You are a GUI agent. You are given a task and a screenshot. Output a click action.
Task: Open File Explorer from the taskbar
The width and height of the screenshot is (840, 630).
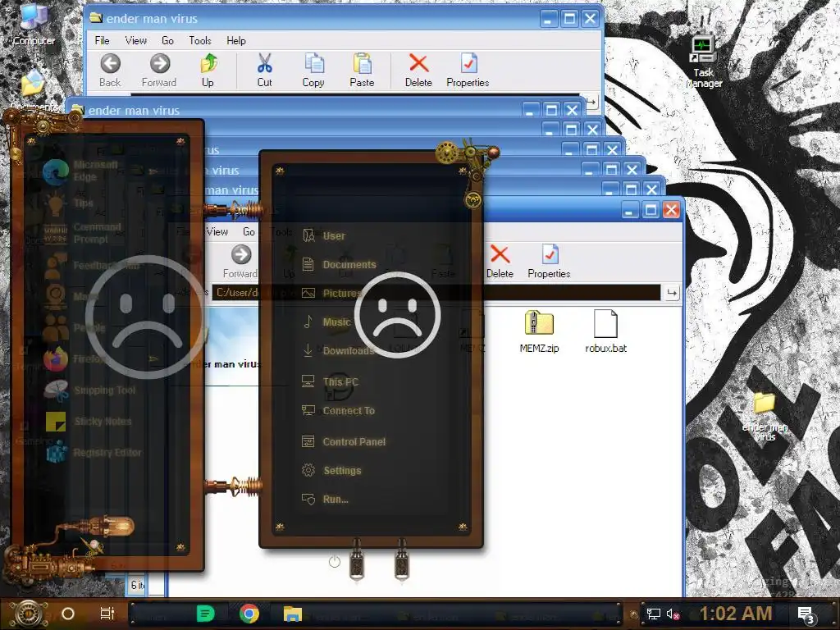pyautogui.click(x=293, y=614)
